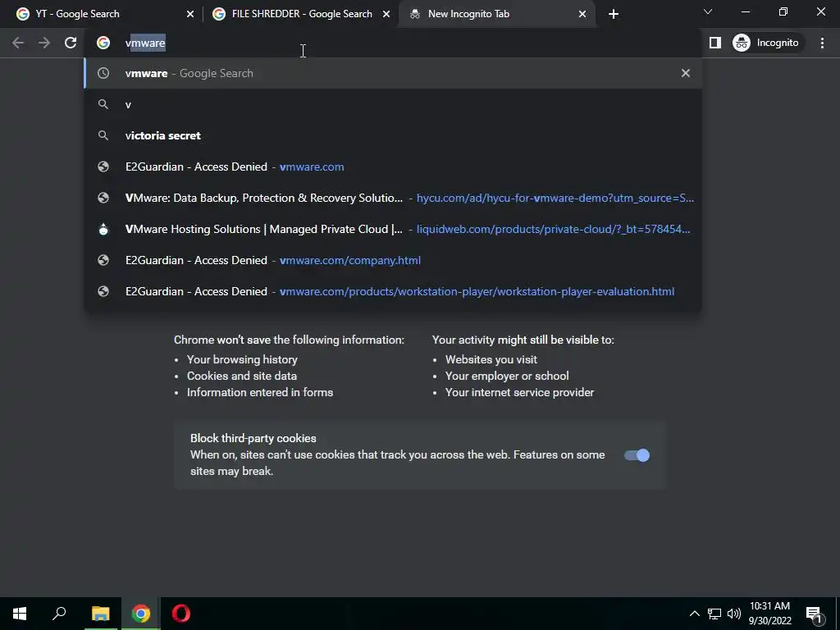
Task: Open a new tab with plus button
Action: point(614,14)
